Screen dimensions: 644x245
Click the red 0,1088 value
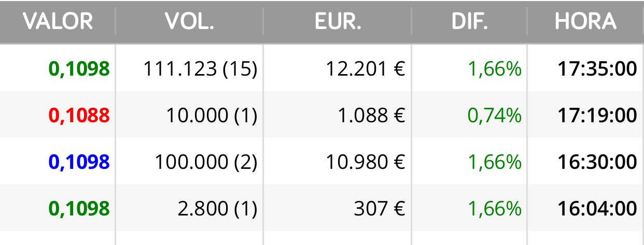pyautogui.click(x=79, y=115)
